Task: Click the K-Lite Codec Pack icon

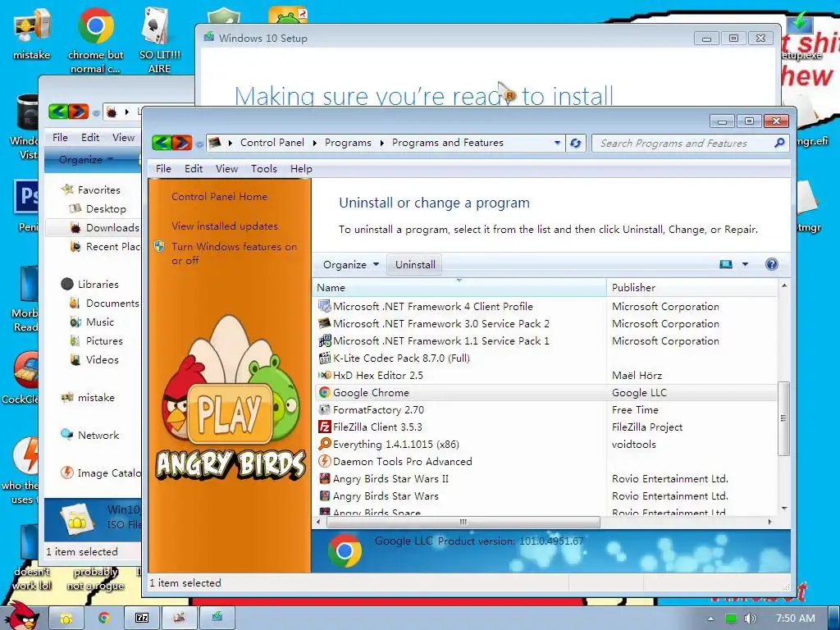Action: 324,358
